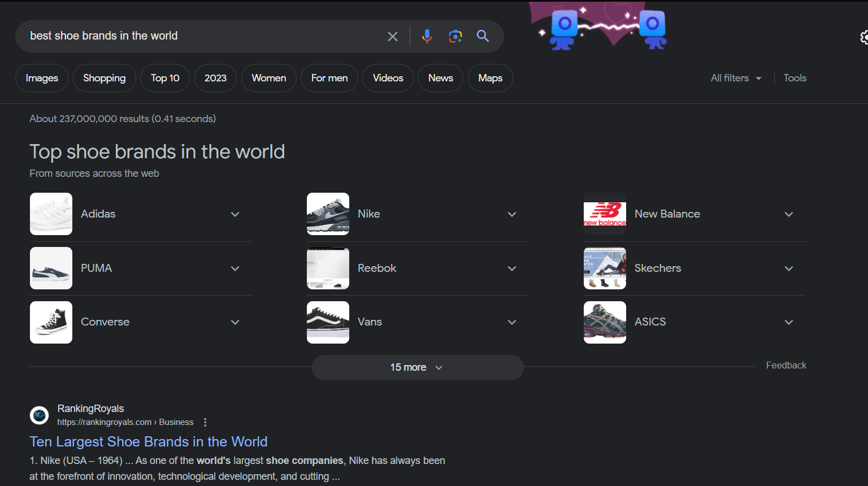The width and height of the screenshot is (868, 486).
Task: Open Ten Largest Shoe Brands result link
Action: point(149,442)
